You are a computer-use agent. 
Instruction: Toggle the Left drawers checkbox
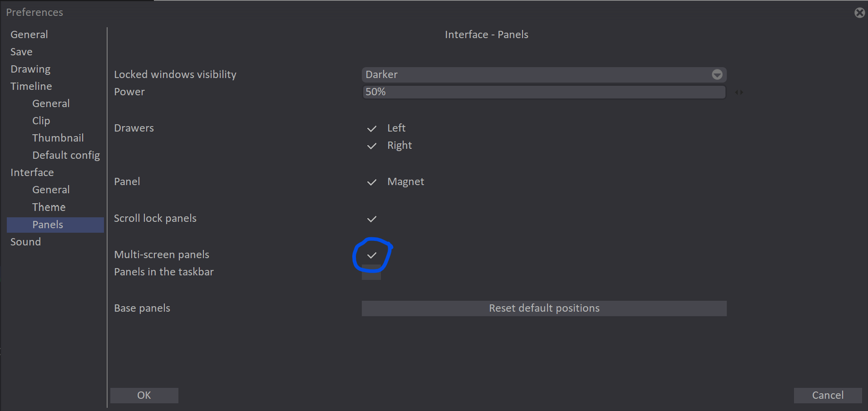[371, 128]
